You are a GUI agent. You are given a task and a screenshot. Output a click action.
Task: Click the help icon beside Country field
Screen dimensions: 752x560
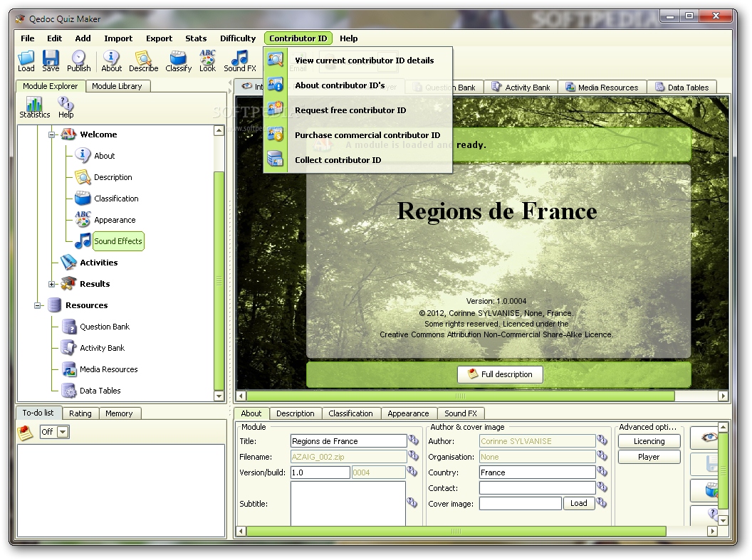602,472
